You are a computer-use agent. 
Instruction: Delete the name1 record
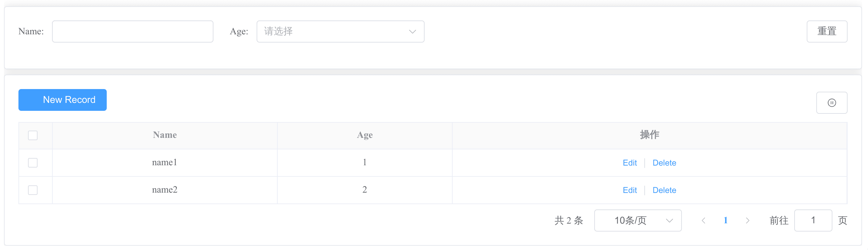click(x=664, y=163)
